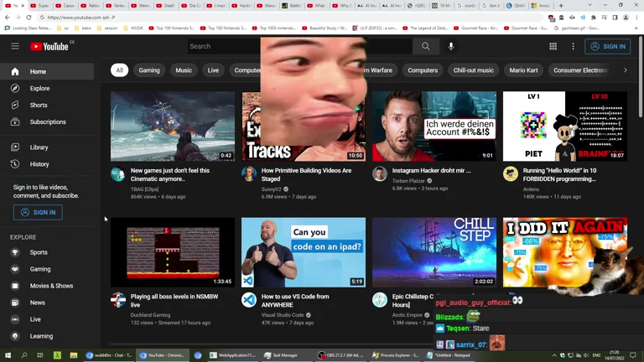Go to Subscriptions in sidebar
This screenshot has height=362, width=644.
[48, 122]
